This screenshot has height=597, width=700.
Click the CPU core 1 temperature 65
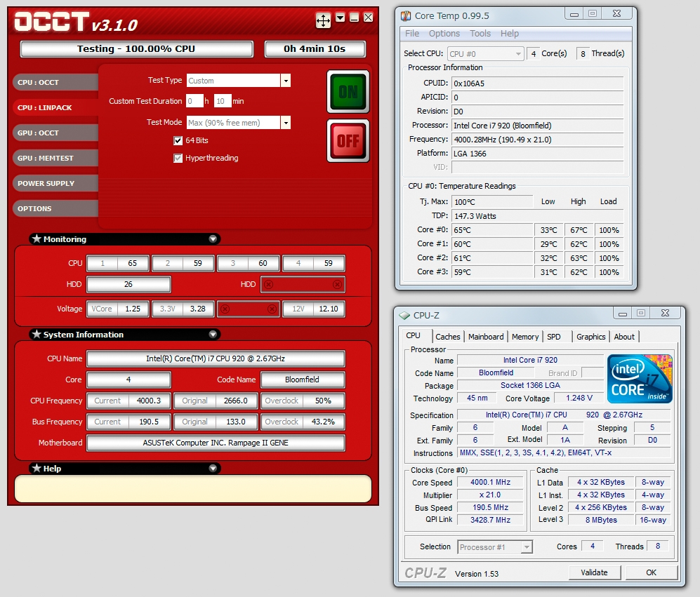tap(118, 263)
